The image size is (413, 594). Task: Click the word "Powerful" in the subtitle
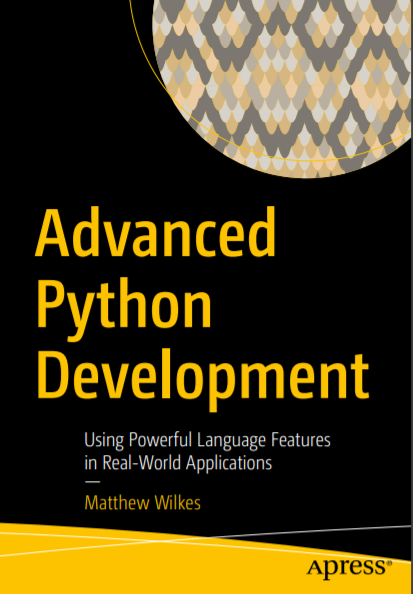point(160,440)
